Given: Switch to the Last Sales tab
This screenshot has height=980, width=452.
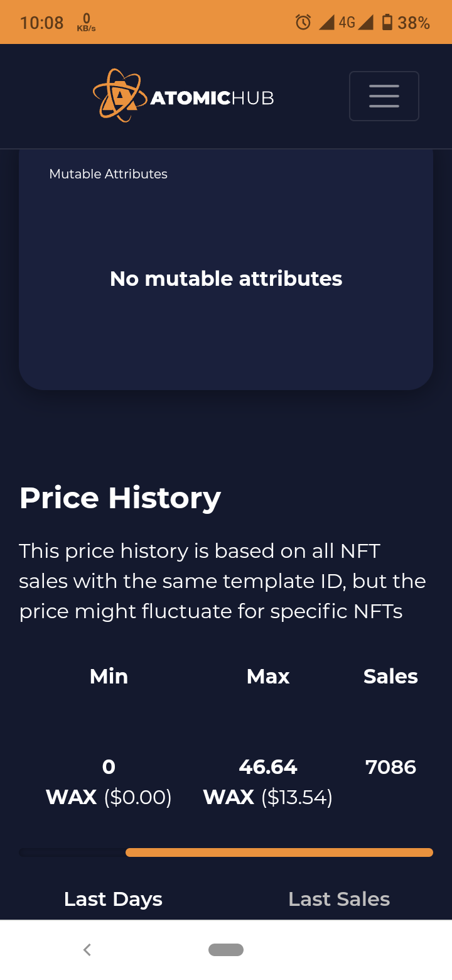Looking at the screenshot, I should [x=339, y=899].
